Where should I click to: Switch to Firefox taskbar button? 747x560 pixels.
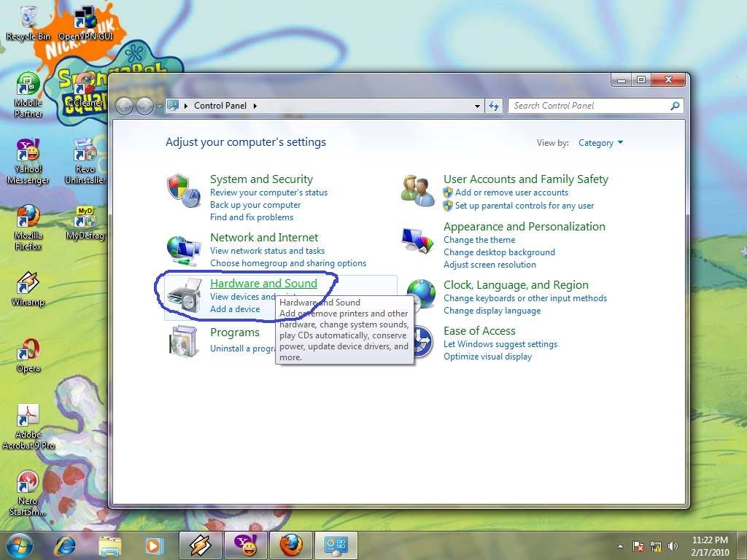click(x=290, y=545)
